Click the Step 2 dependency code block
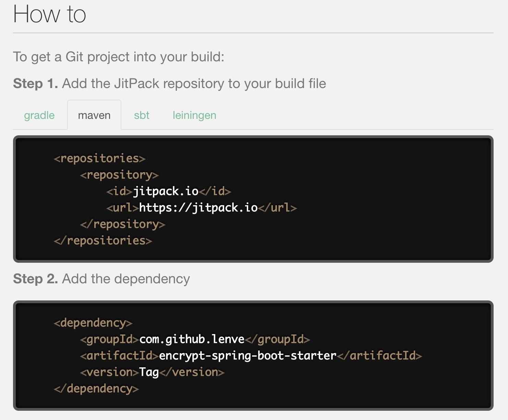The image size is (508, 420). coord(254,355)
